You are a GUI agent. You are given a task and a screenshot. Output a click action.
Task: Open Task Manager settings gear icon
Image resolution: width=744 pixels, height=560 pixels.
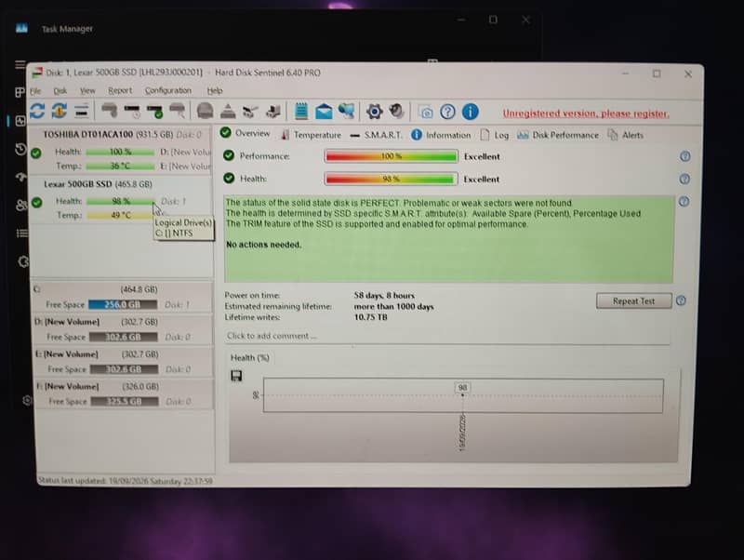(x=27, y=401)
